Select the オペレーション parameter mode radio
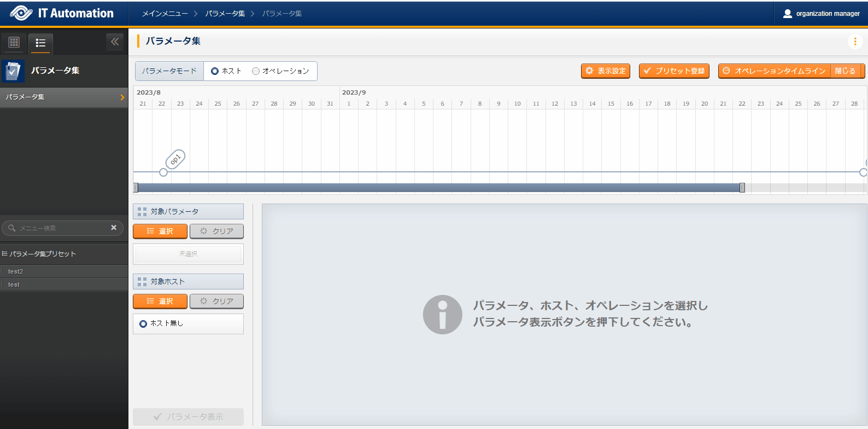The image size is (868, 429). [x=256, y=71]
